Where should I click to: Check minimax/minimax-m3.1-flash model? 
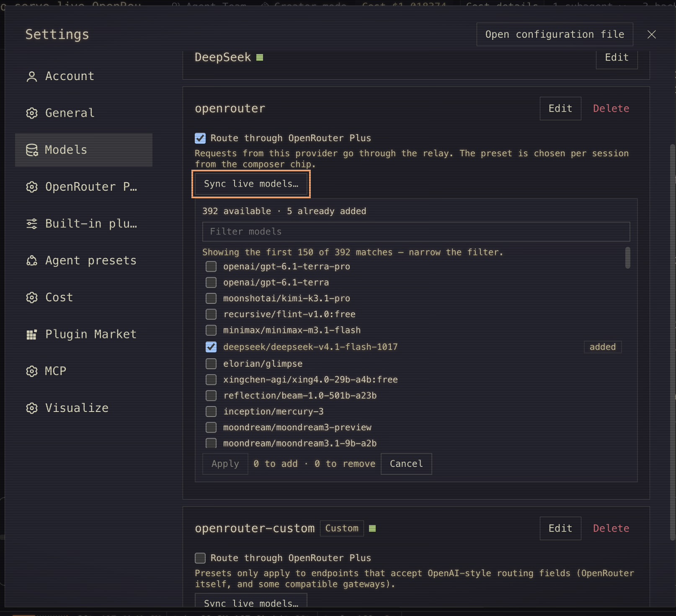coord(211,330)
